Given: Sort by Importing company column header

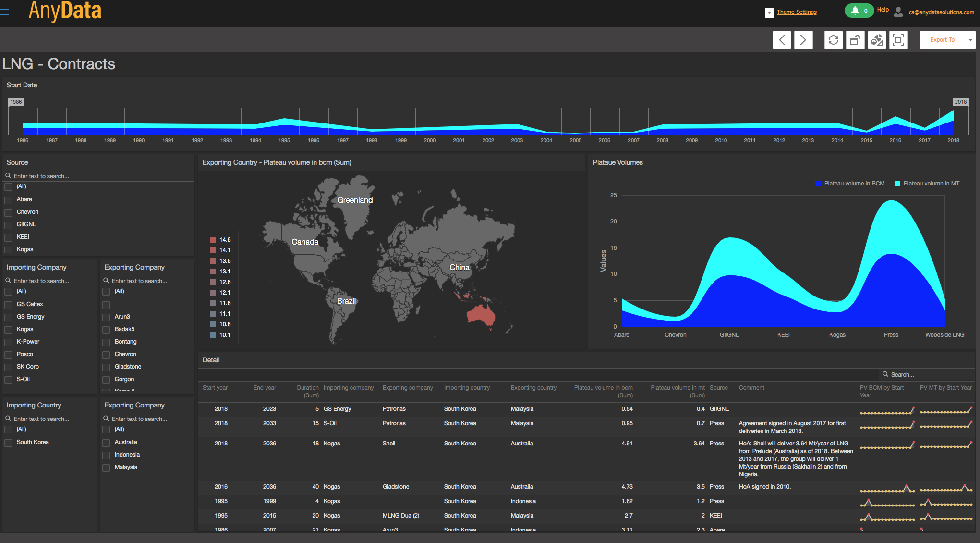Looking at the screenshot, I should click(349, 388).
